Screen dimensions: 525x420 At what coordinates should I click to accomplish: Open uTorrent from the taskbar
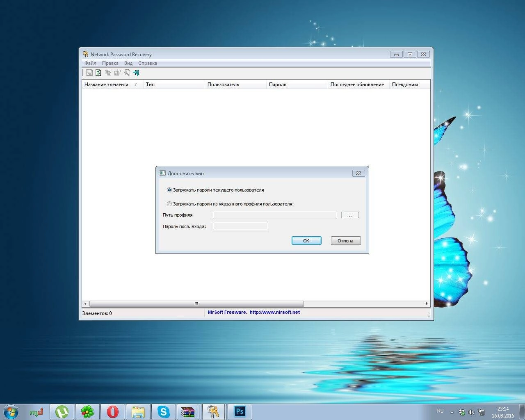click(x=62, y=412)
